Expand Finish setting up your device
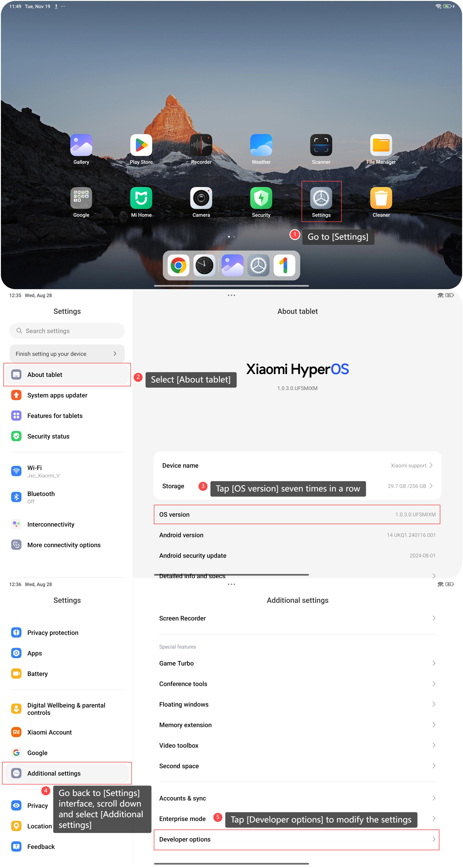Screen dimensions: 463x868 [x=67, y=354]
